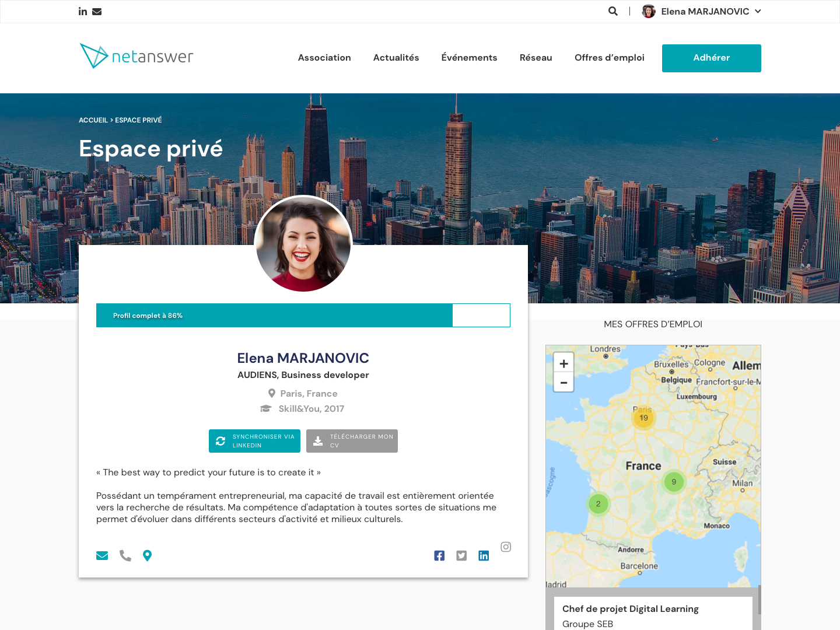Open the Chef de projet Digital Learning offer
The image size is (840, 630).
pos(630,609)
